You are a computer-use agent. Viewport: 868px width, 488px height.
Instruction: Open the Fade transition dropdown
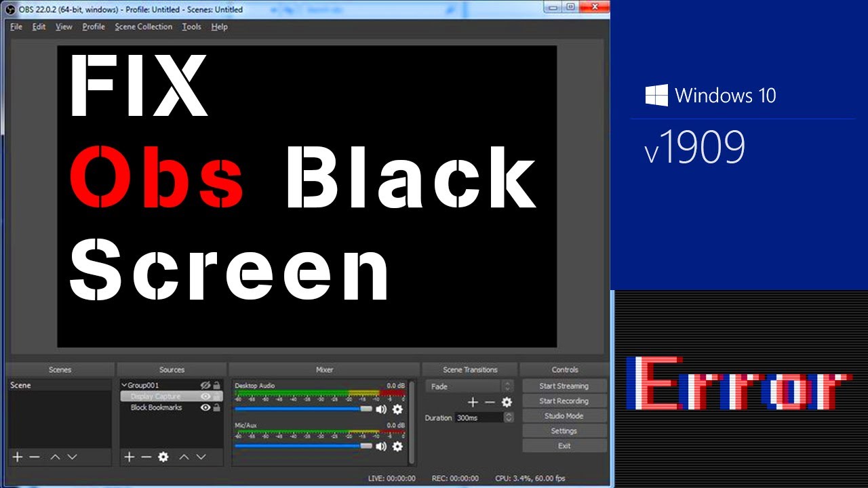(470, 386)
